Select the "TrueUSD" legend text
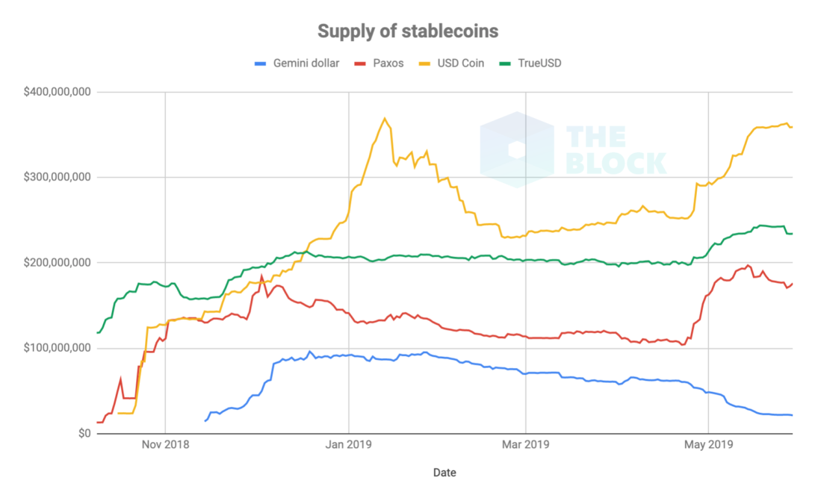Screen dimensions: 818x504 click(539, 63)
